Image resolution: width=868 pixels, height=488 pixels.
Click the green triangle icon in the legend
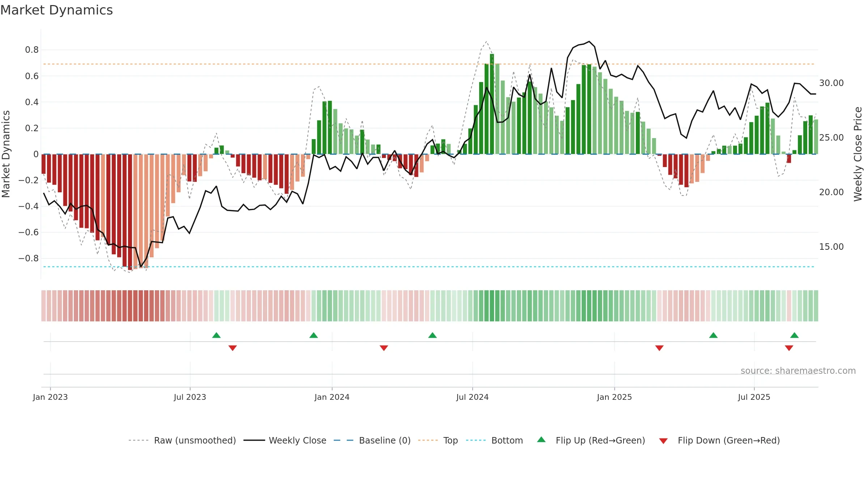point(541,440)
